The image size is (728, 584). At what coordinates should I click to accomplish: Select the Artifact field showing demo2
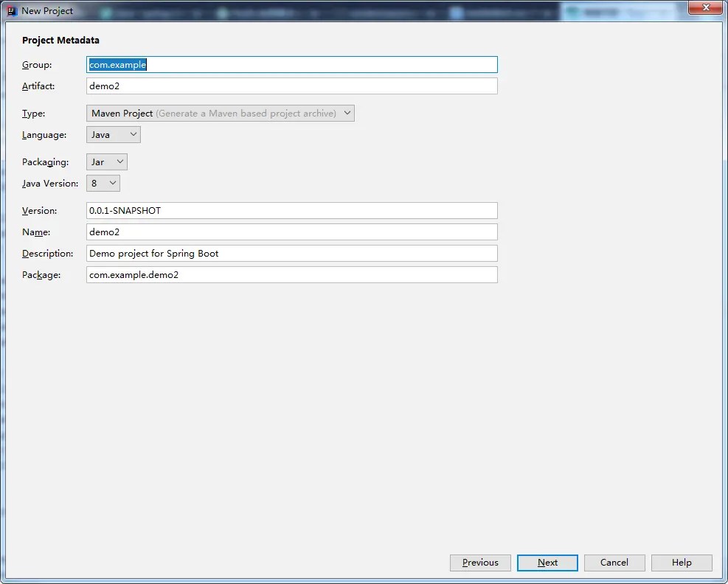pos(291,86)
